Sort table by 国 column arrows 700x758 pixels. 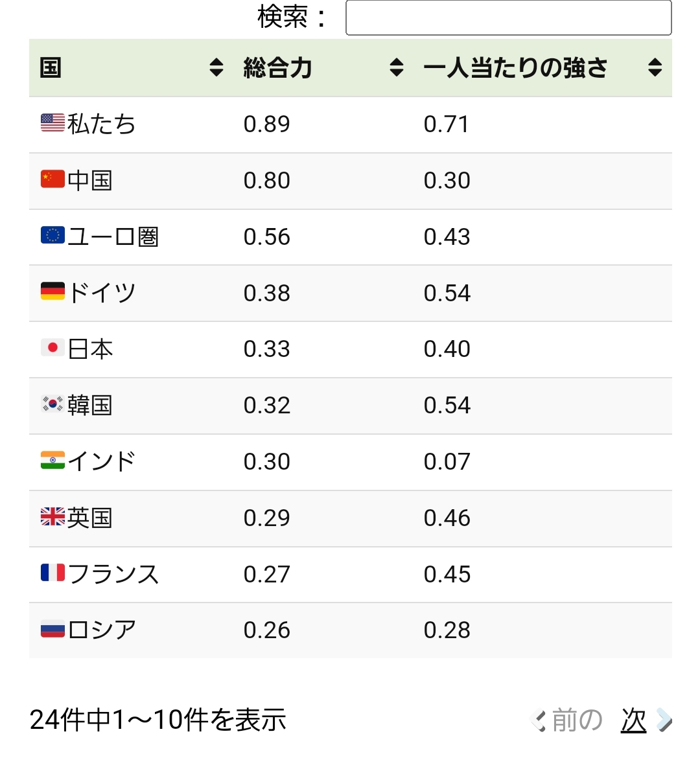(216, 67)
